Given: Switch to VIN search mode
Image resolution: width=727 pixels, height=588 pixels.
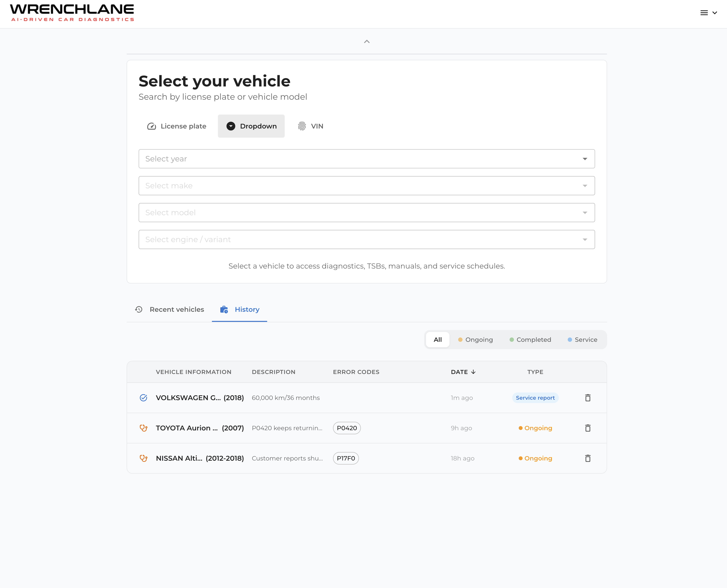Looking at the screenshot, I should 310,126.
